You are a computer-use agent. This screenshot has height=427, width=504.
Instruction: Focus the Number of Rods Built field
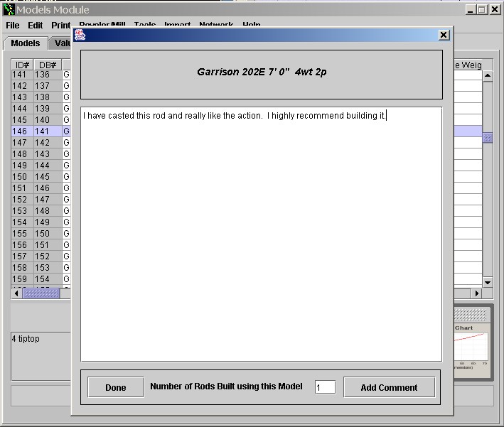click(325, 387)
